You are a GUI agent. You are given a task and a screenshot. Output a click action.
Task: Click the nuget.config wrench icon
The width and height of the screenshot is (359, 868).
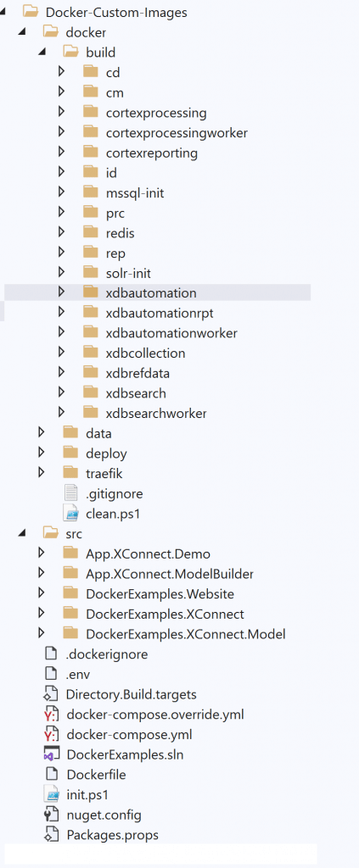point(51,815)
